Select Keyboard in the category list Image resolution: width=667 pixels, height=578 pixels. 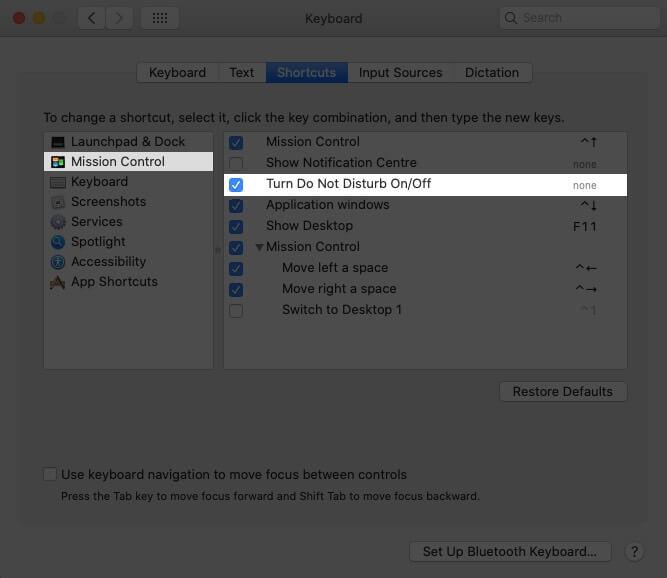coord(99,182)
